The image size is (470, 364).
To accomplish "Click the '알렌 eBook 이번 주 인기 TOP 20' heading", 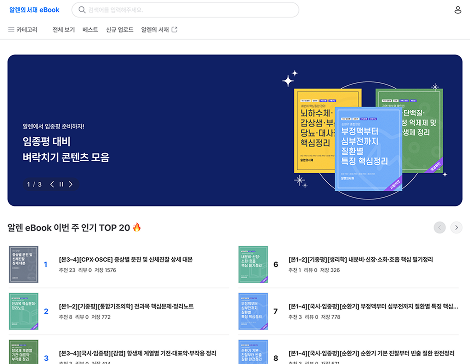I will [x=74, y=228].
